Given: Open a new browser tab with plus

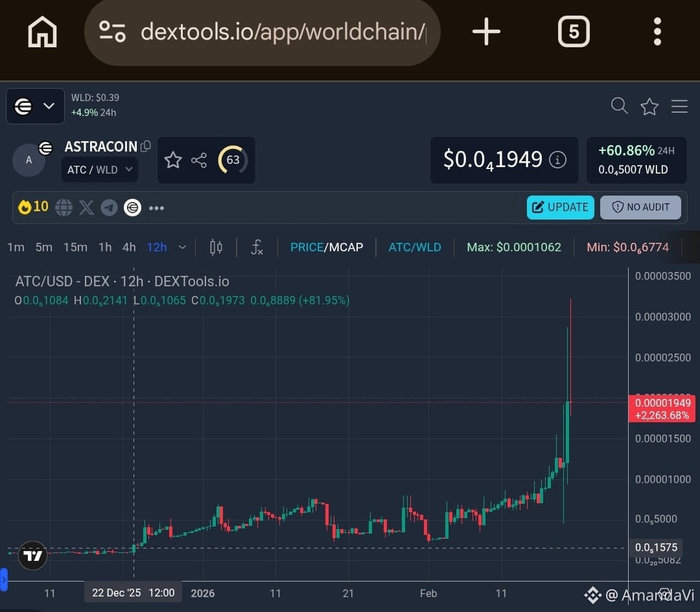Looking at the screenshot, I should coord(486,32).
